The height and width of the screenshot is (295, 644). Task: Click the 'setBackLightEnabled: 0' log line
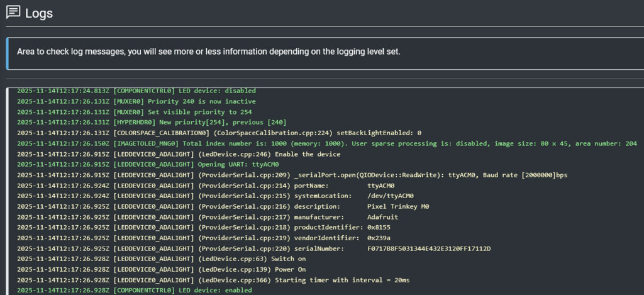pyautogui.click(x=219, y=133)
